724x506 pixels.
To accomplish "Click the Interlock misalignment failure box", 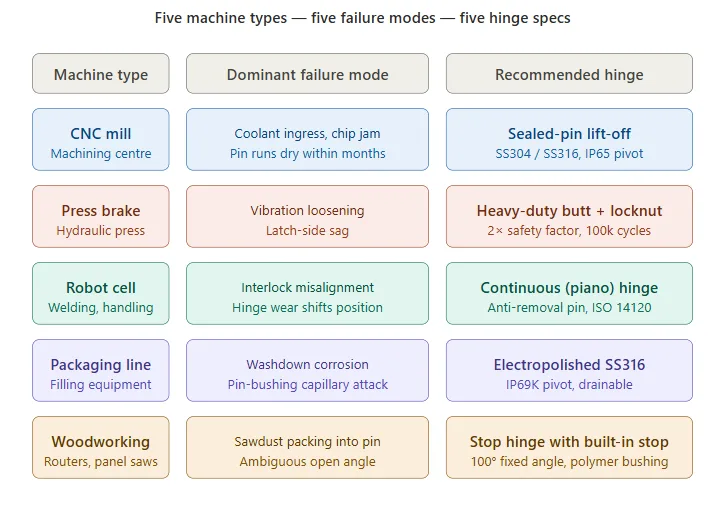I will (x=308, y=294).
